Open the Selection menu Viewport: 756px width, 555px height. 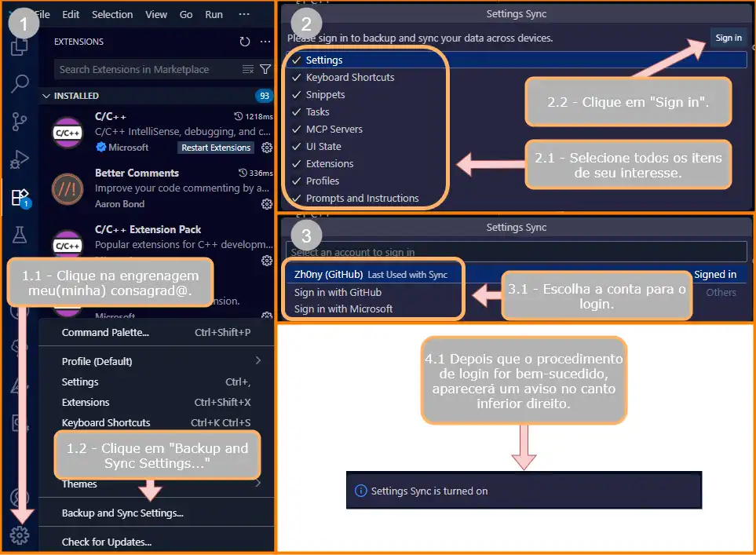[x=112, y=14]
